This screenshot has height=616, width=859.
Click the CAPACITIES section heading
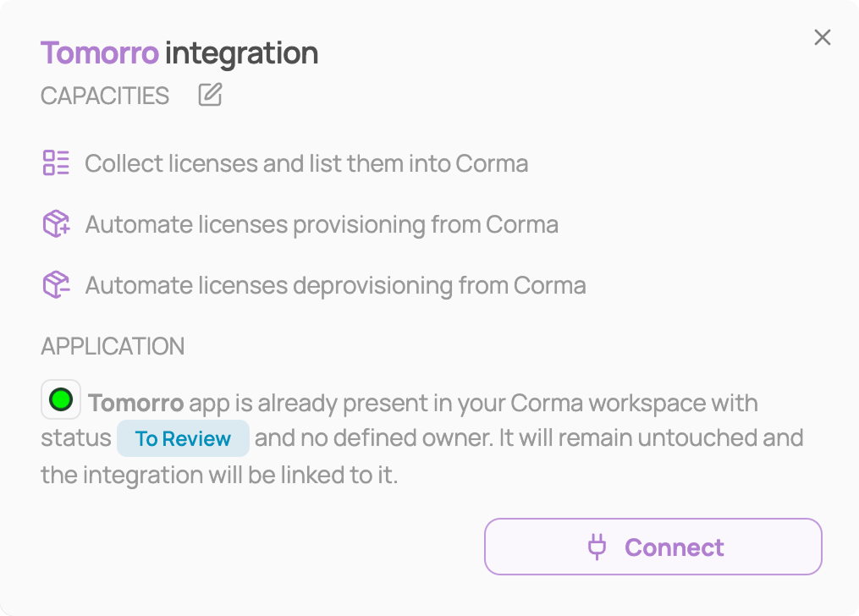(105, 96)
